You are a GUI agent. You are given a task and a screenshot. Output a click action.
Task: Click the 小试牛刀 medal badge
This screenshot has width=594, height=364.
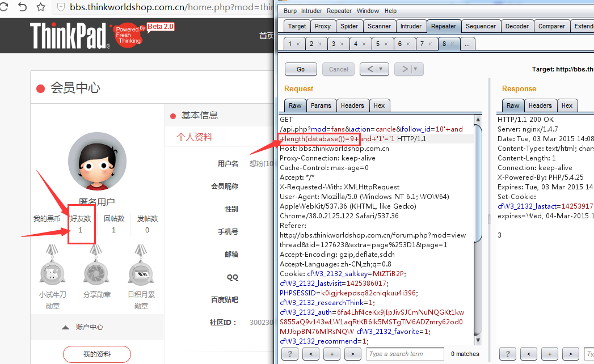tap(52, 265)
